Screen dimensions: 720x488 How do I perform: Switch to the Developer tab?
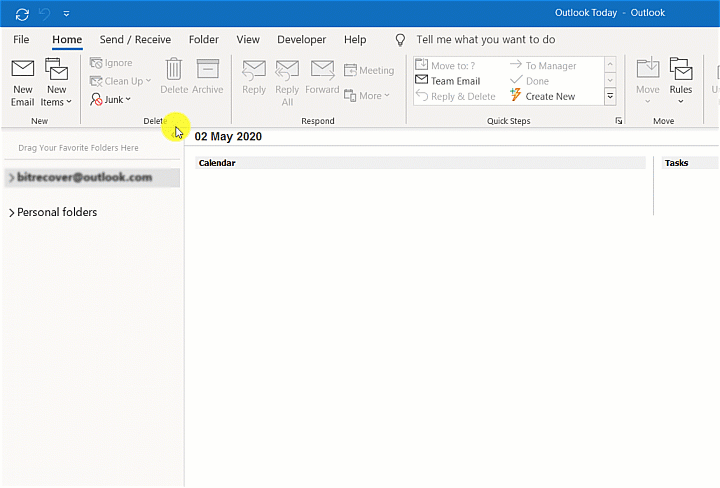[x=301, y=39]
